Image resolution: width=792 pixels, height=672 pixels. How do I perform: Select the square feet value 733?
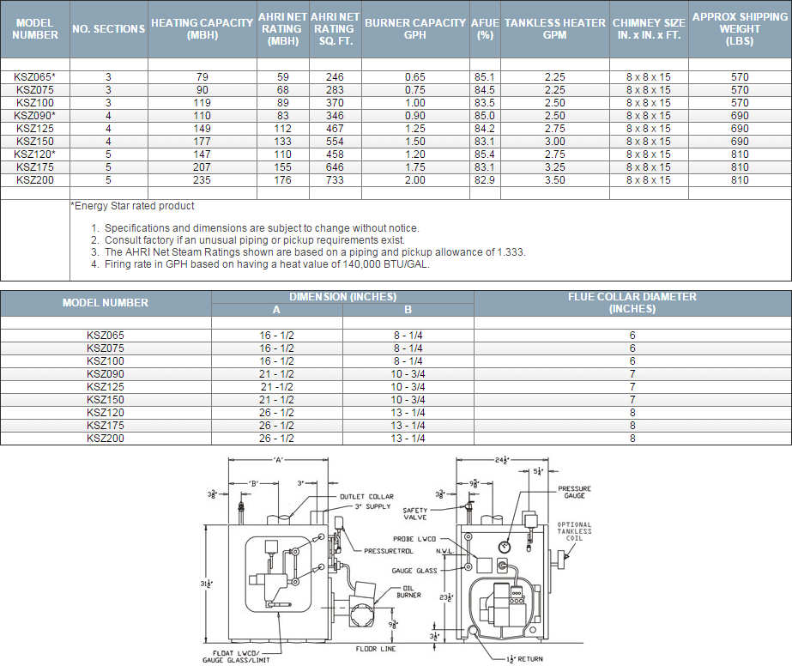point(335,180)
